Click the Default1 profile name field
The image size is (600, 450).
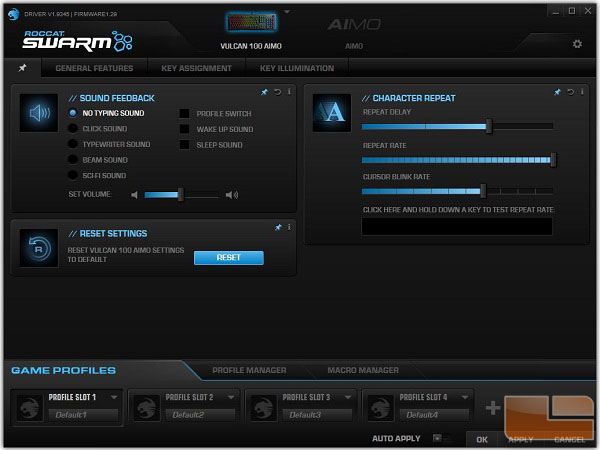point(83,415)
